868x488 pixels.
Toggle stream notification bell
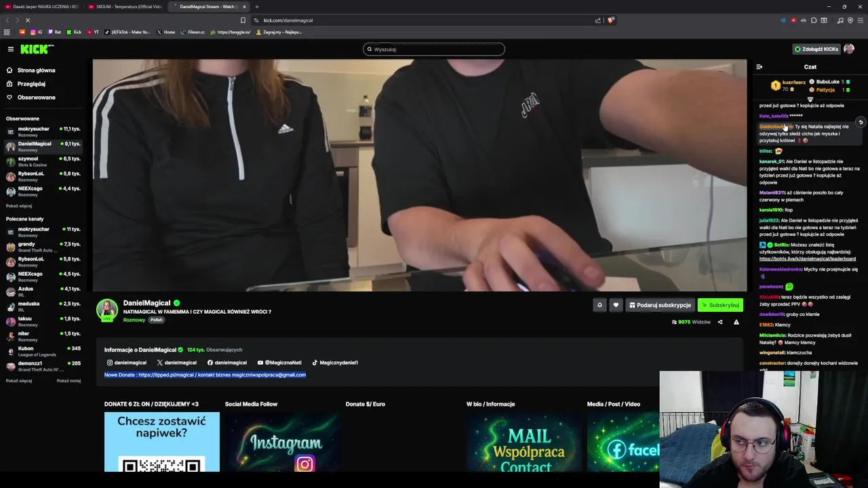click(599, 305)
